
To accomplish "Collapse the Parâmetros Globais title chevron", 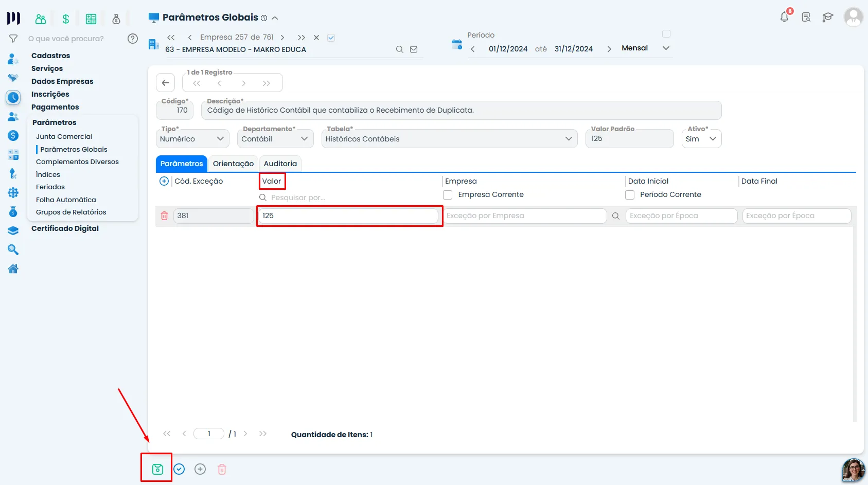I will coord(275,18).
